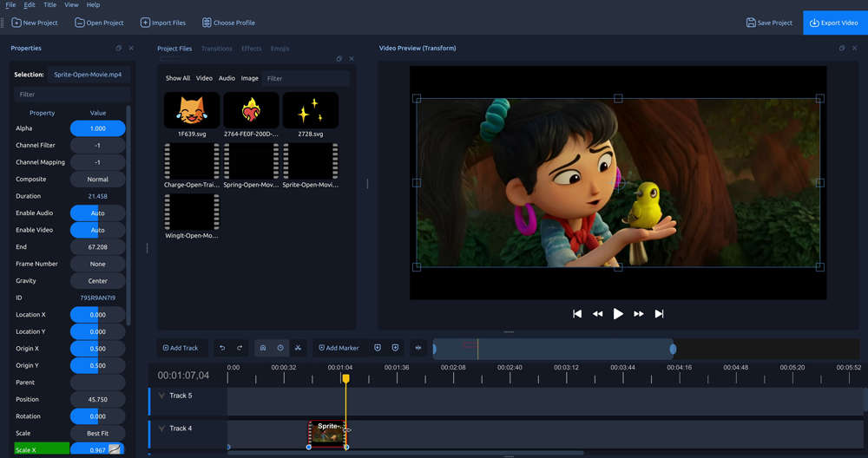The image size is (868, 458).
Task: Click the Export Video button
Action: [834, 23]
